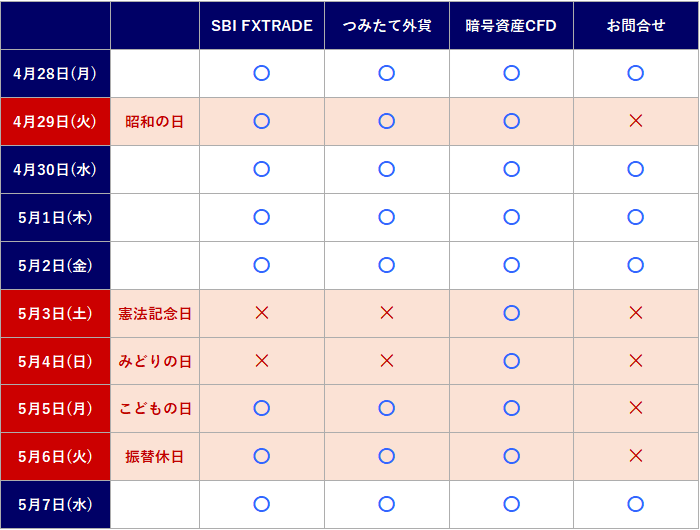Click the circle for SBI FXTRADE on 4月28日
Viewport: 700px width, 530px height.
click(x=262, y=73)
